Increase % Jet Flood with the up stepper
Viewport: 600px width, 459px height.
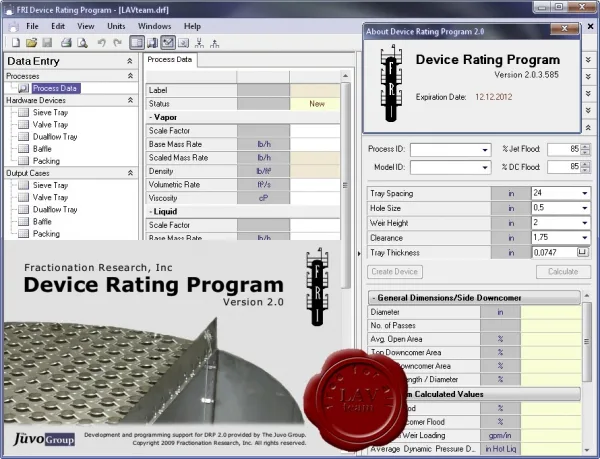pos(585,146)
